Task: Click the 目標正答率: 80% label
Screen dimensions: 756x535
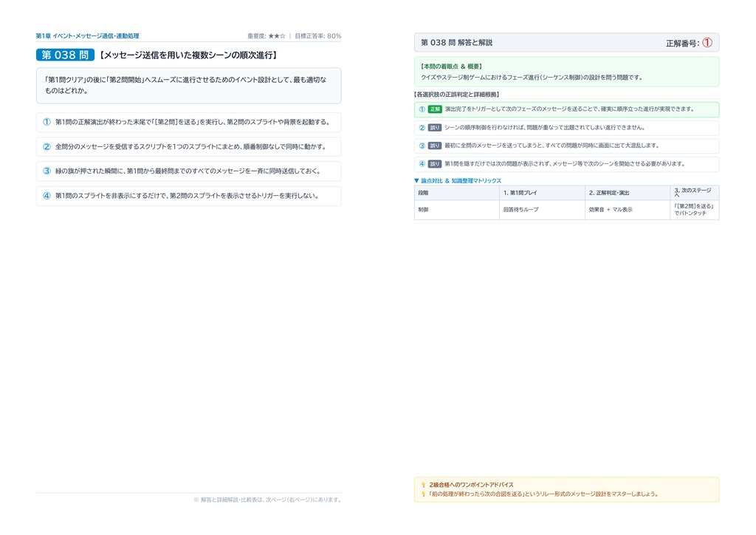Action: 317,35
